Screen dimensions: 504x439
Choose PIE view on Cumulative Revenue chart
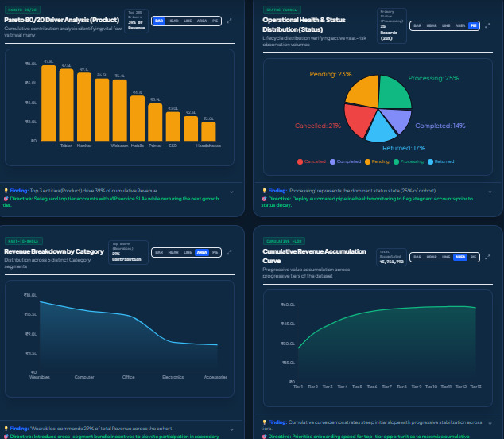pyautogui.click(x=474, y=258)
